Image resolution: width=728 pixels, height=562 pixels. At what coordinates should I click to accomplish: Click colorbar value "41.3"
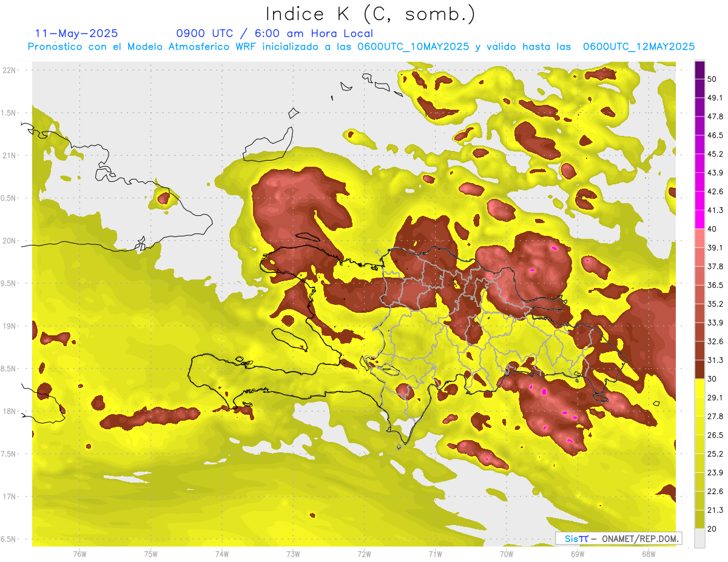pos(716,210)
